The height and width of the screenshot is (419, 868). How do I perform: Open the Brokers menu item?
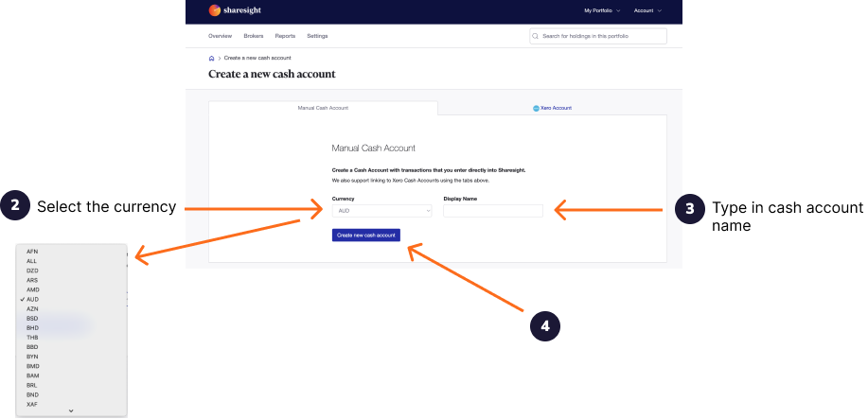[x=254, y=36]
